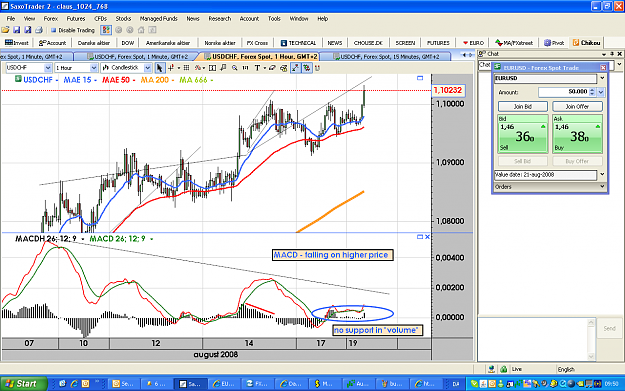Click the no support in volume annotation
The image size is (625, 391).
[x=377, y=330]
